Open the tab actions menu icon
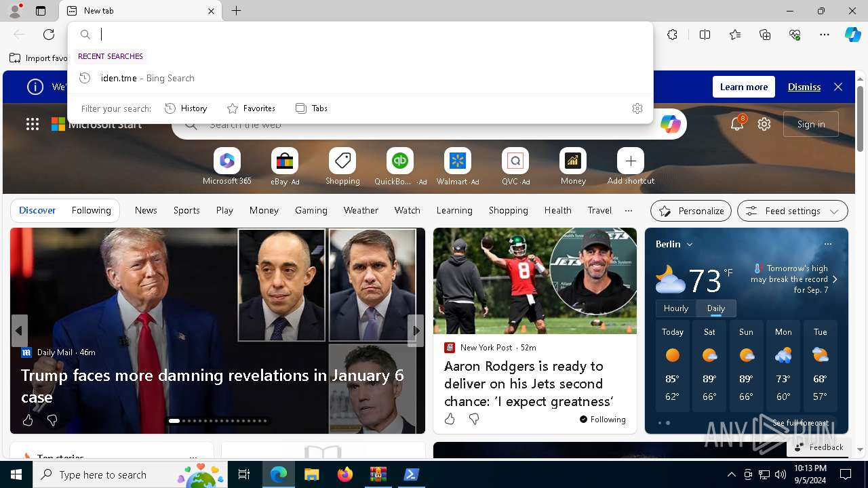The image size is (868, 488). pos(41,11)
